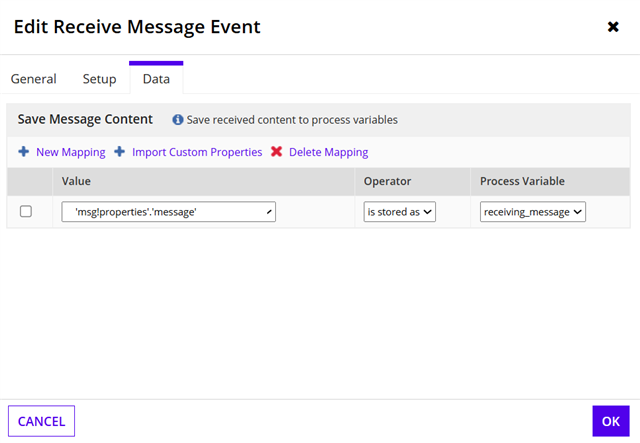Viewport: 640px width, 443px height.
Task: Expand the 'is stored as' operator dropdown
Action: (399, 212)
